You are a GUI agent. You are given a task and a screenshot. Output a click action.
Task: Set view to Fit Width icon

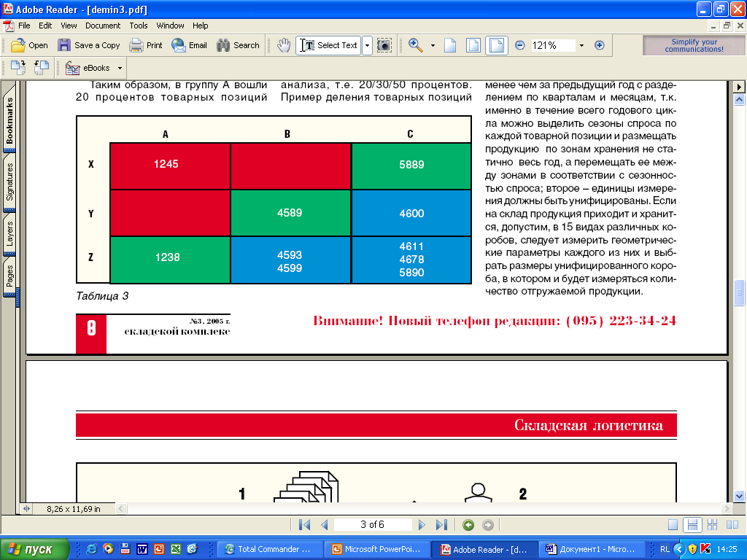pyautogui.click(x=496, y=45)
